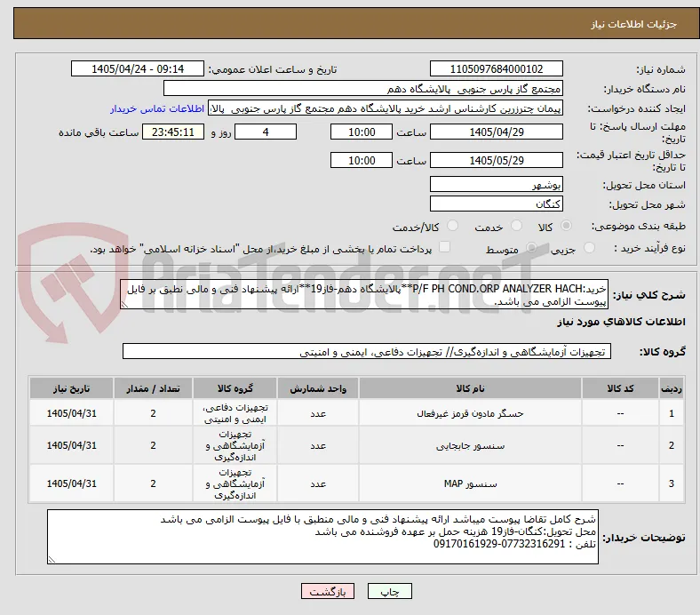Click the price validity date 1405/05/29
700x615 pixels.
496,160
